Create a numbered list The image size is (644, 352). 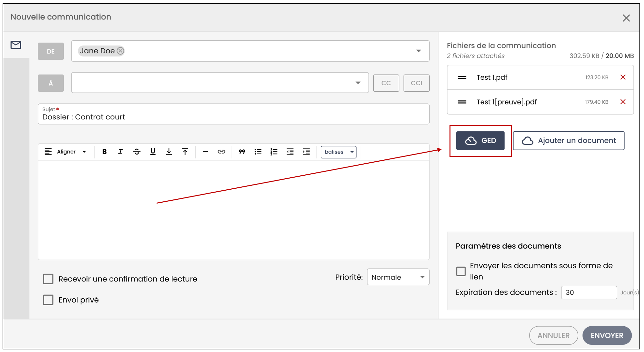pyautogui.click(x=274, y=152)
